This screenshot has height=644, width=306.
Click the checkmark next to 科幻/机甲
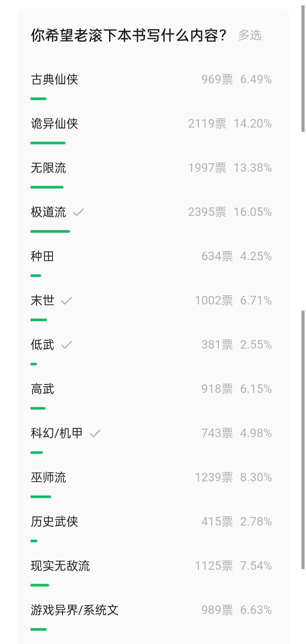[x=95, y=433]
